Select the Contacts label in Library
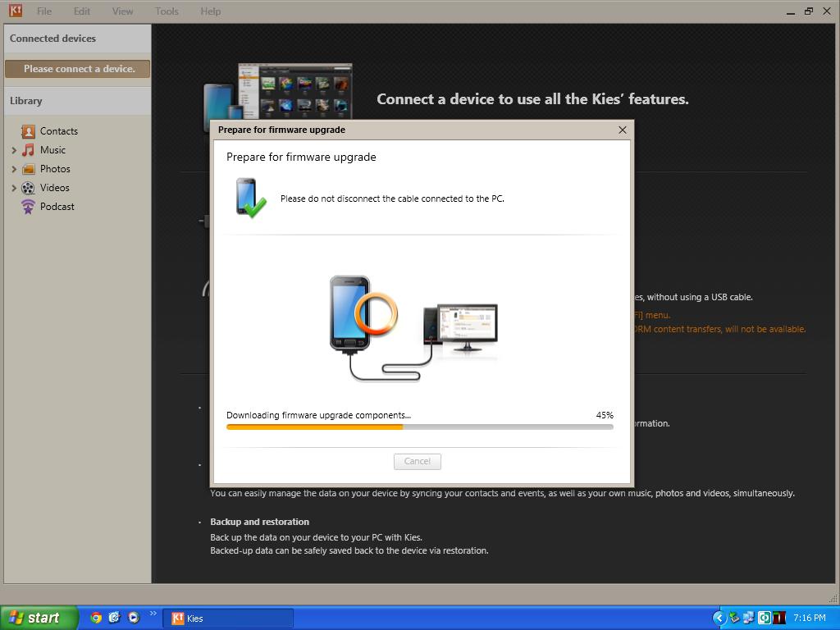Screen dimensions: 840x630 pos(59,131)
